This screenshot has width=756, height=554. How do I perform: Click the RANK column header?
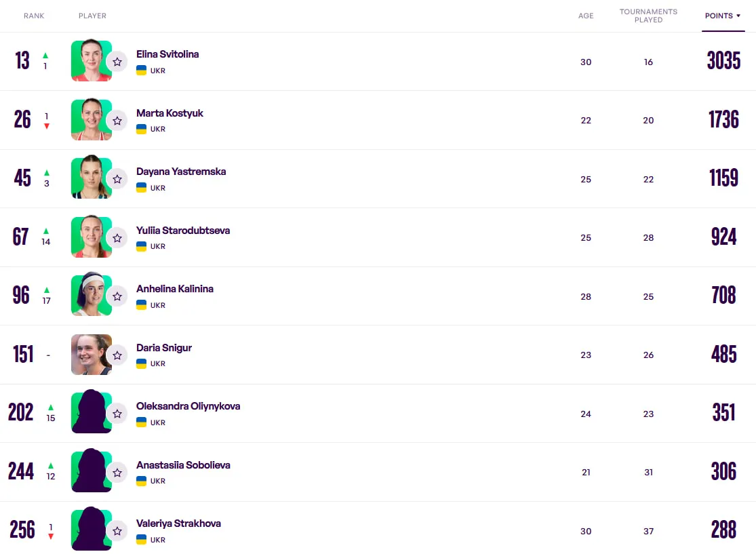pos(34,16)
